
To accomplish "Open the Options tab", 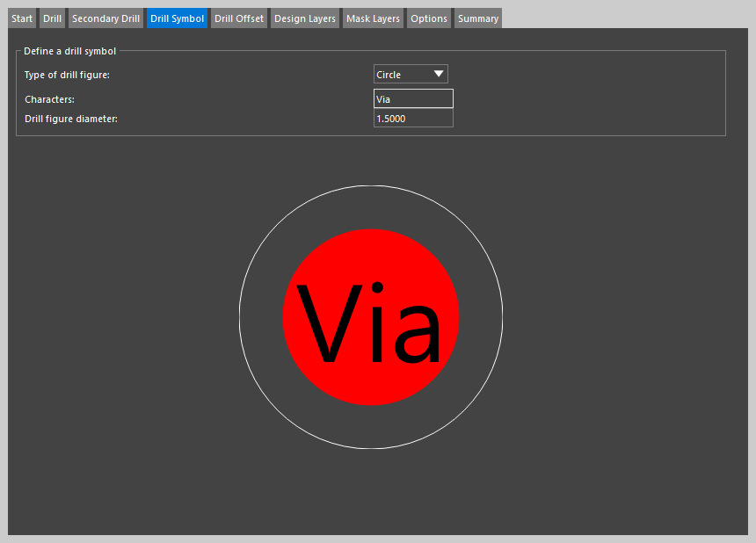I will (x=429, y=18).
